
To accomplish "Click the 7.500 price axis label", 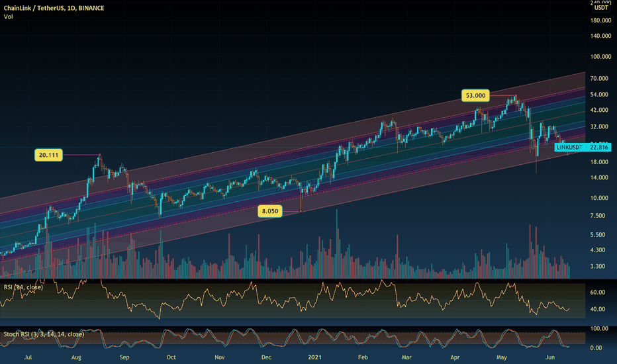I will point(598,216).
